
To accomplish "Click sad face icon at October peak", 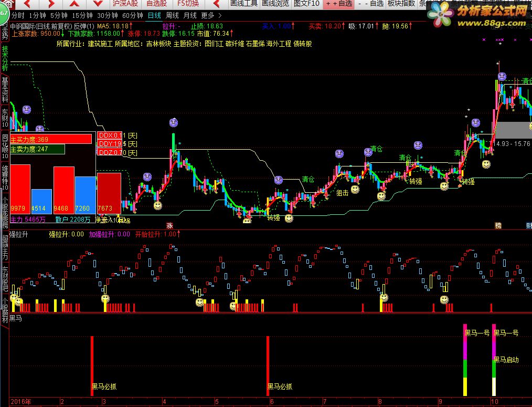I will tap(502, 77).
